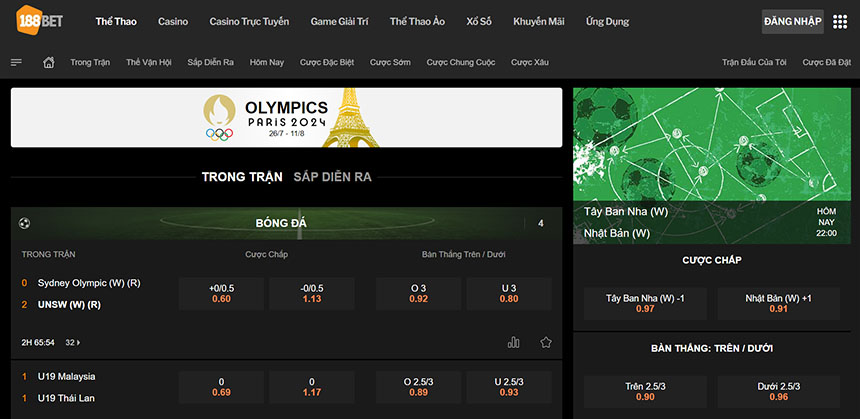860x419 pixels.
Task: Select handicap -0/0.5 odds 1.13
Action: pyautogui.click(x=312, y=293)
